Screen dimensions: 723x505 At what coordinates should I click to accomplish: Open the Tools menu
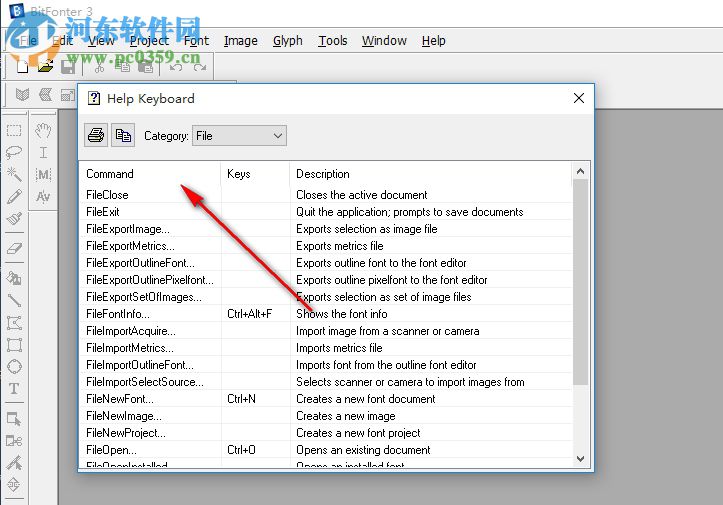point(332,41)
